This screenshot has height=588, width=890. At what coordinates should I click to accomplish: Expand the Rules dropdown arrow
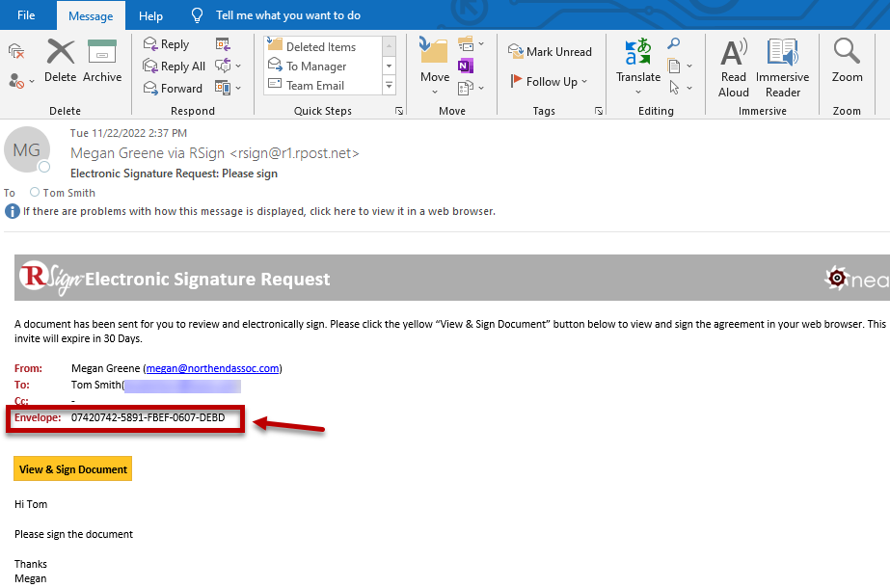pyautogui.click(x=481, y=43)
